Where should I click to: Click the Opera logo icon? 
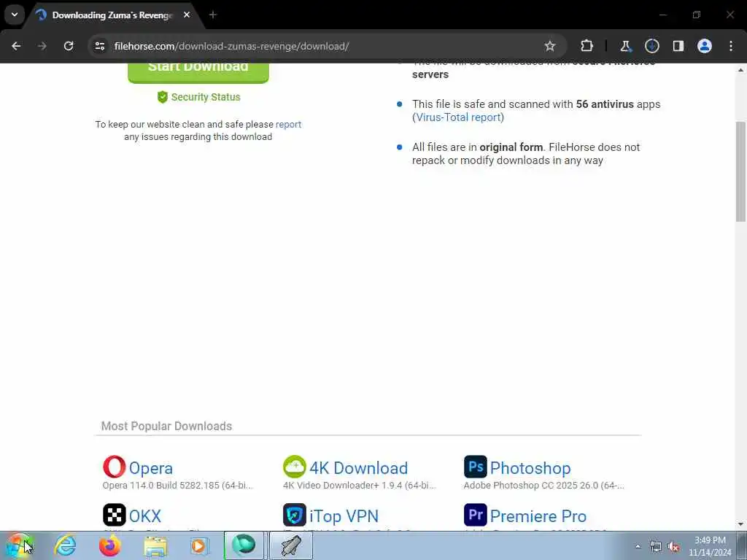[x=115, y=467]
